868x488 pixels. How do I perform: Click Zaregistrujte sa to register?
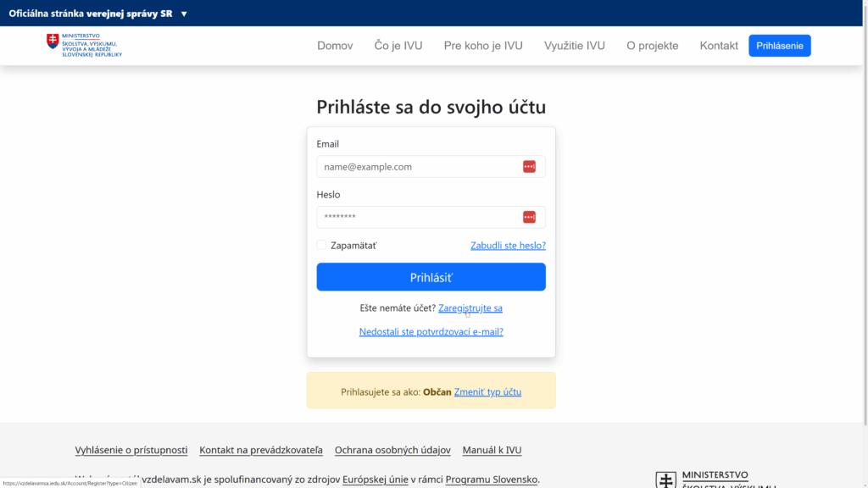(x=470, y=308)
